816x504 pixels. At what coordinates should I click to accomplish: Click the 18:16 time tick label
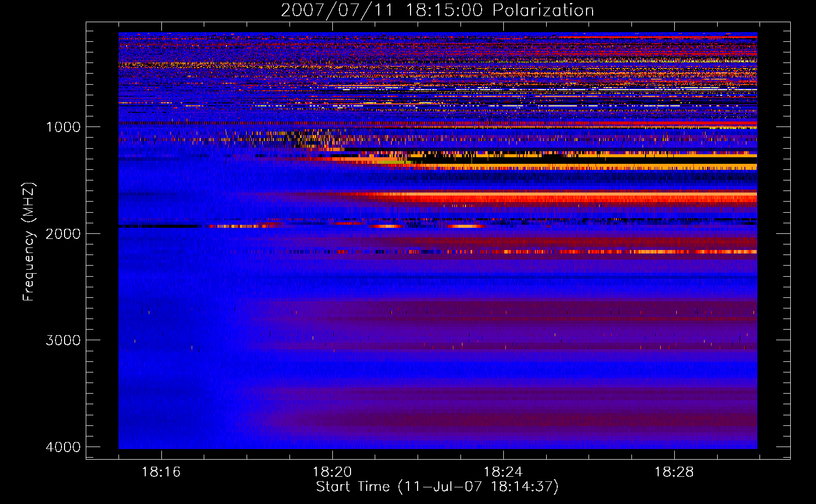pyautogui.click(x=161, y=472)
